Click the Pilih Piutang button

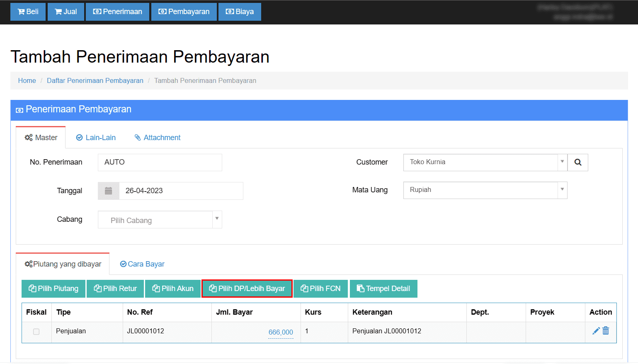(53, 289)
